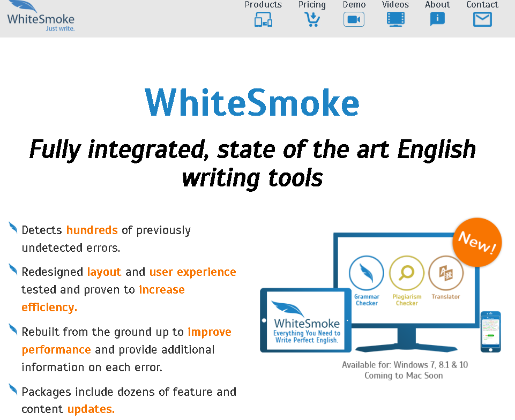Click the Grammar Checker label

367,300
